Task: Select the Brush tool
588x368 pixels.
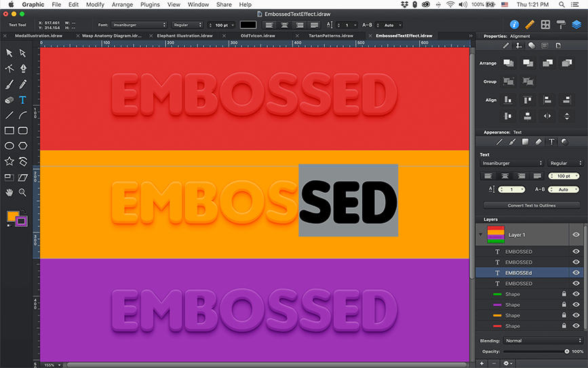Action: pyautogui.click(x=9, y=84)
